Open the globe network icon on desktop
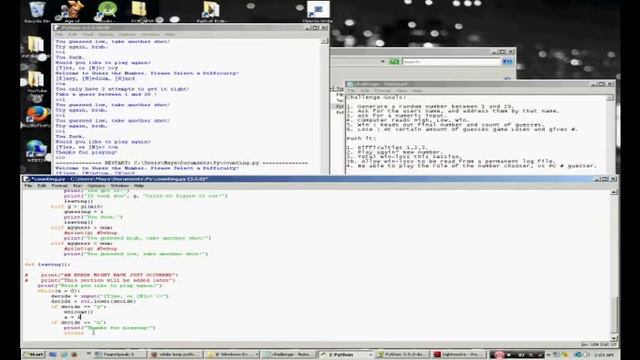The image size is (640, 360). pyautogui.click(x=36, y=151)
